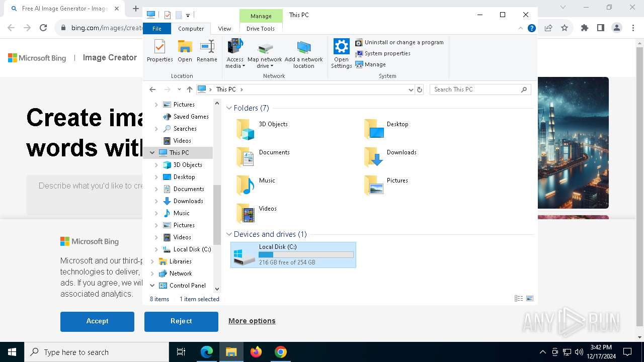Switch to the View ribbon tab
Image resolution: width=644 pixels, height=362 pixels.
click(224, 29)
